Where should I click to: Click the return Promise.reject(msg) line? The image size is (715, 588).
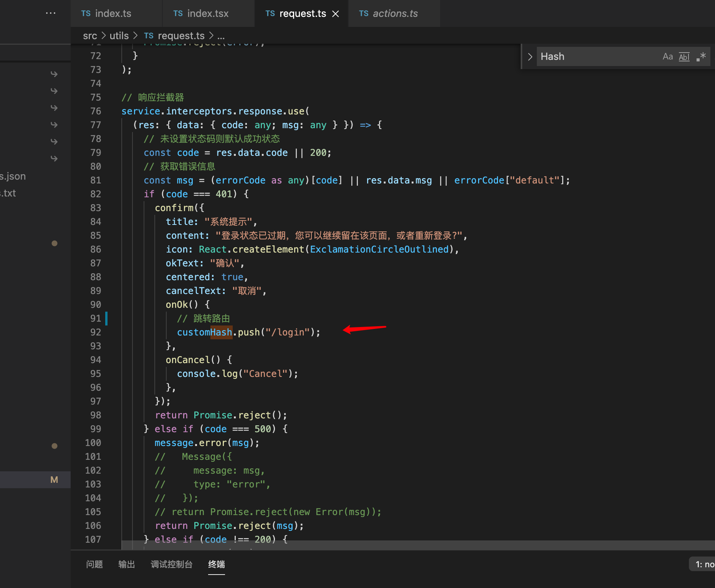(229, 526)
